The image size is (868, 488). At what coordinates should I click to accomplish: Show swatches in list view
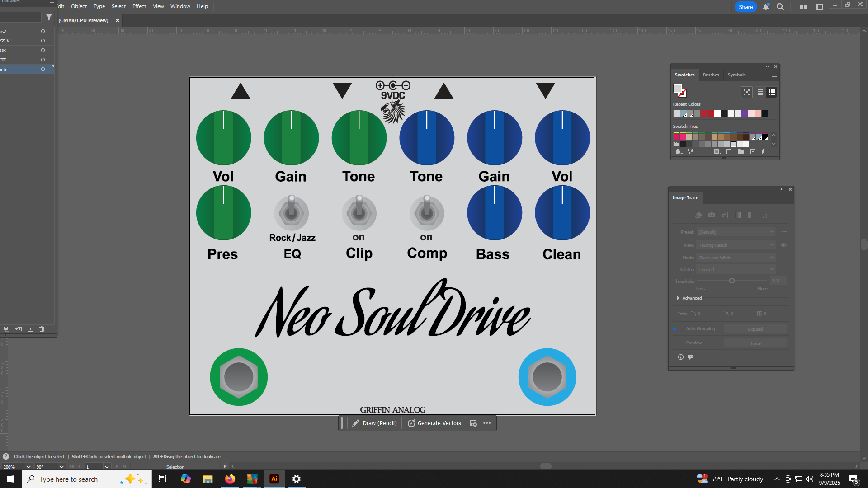[x=760, y=92]
